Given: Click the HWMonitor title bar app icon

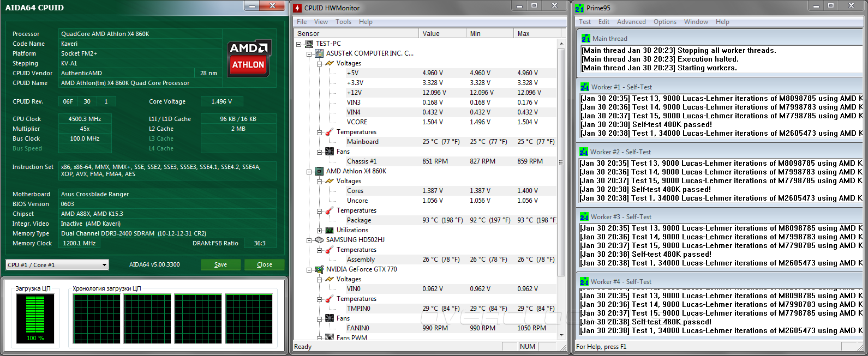Looking at the screenshot, I should [297, 8].
